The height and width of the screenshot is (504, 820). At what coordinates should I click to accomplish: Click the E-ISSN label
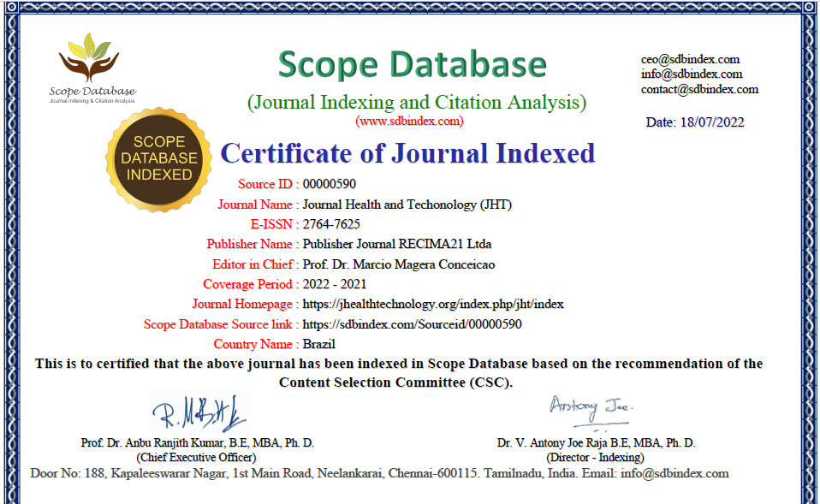coord(275,224)
